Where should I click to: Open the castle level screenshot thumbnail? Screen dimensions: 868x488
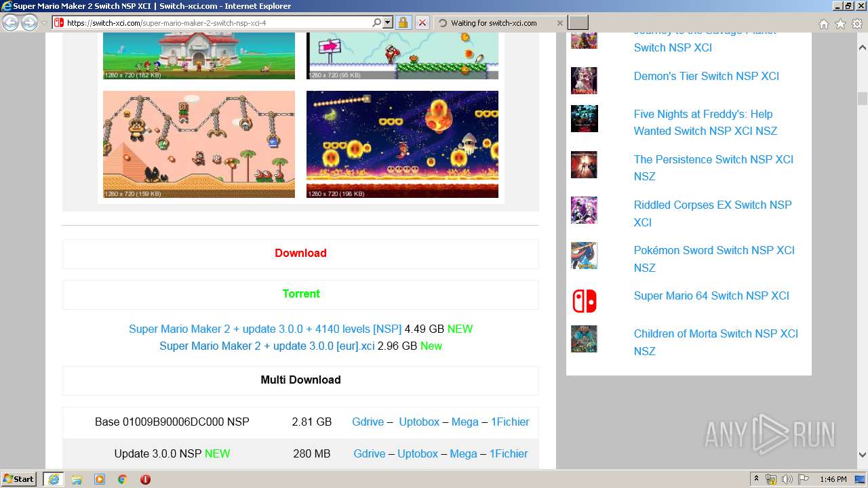(199, 56)
